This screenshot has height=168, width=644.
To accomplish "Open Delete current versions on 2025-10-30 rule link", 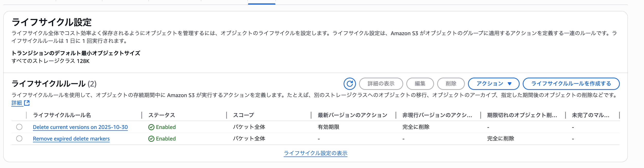I will [x=80, y=127].
